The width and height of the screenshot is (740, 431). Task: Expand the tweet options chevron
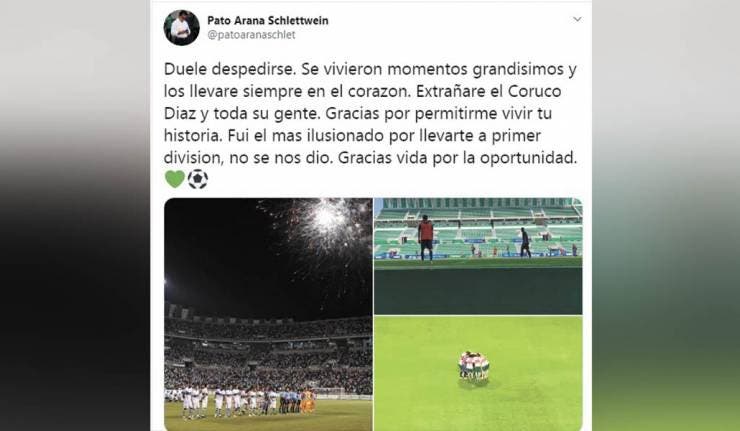(x=577, y=19)
